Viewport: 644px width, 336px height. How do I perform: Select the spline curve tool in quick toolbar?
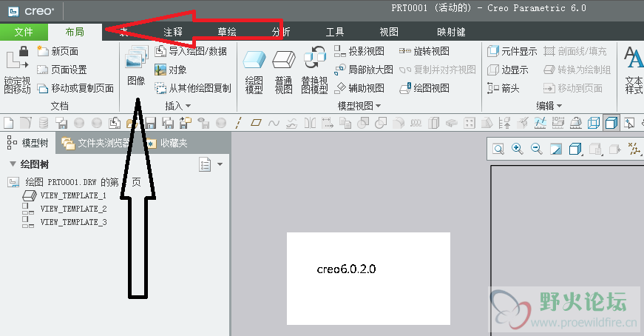pos(274,123)
